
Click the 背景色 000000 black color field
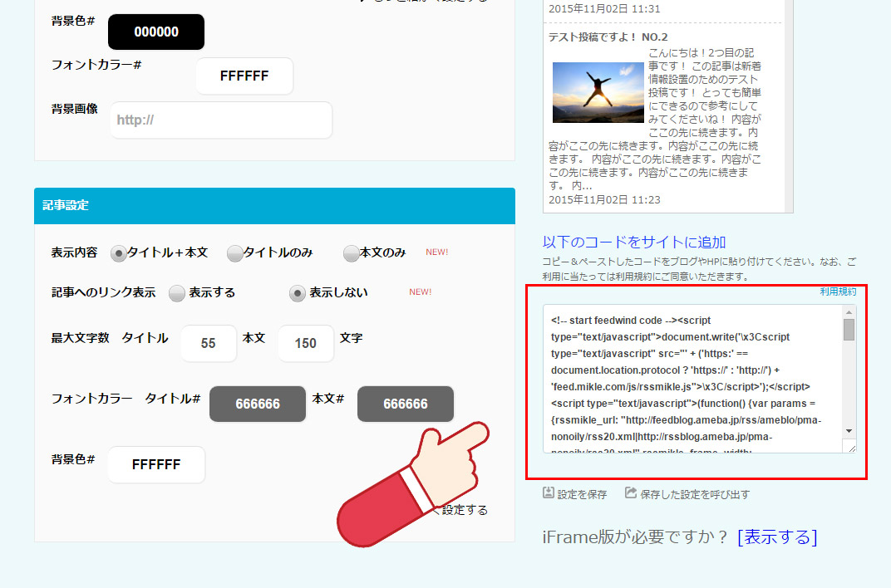(156, 32)
